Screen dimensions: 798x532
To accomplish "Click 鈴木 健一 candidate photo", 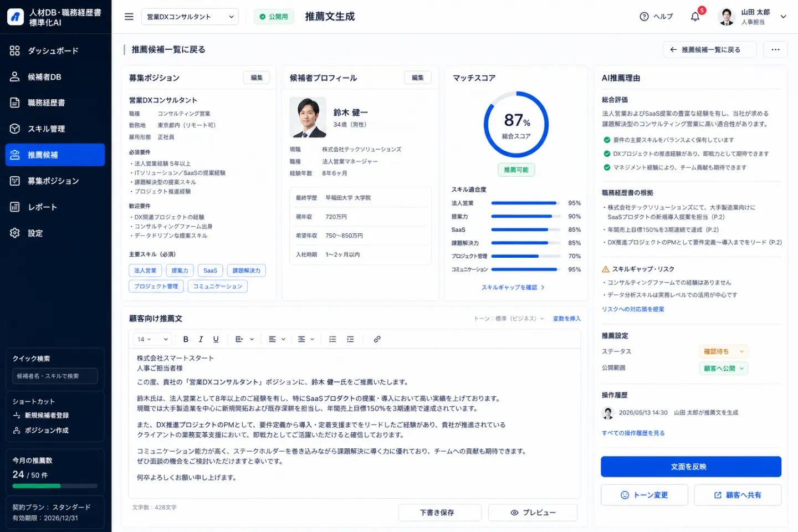I will (308, 117).
